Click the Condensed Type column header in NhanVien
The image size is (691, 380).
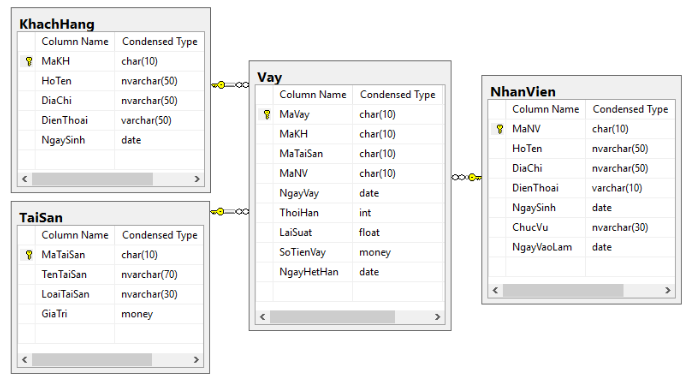pyautogui.click(x=630, y=109)
